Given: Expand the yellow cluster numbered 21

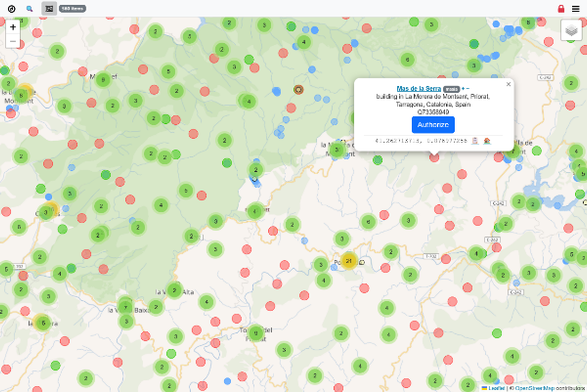Looking at the screenshot, I should [349, 261].
